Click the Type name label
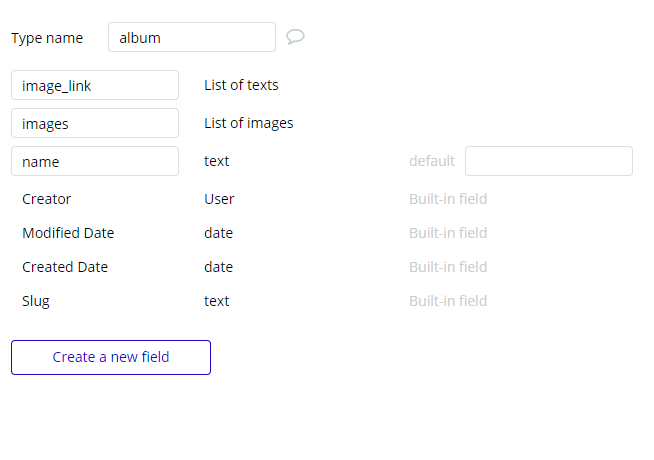Image resolution: width=654 pixels, height=460 pixels. 47,38
